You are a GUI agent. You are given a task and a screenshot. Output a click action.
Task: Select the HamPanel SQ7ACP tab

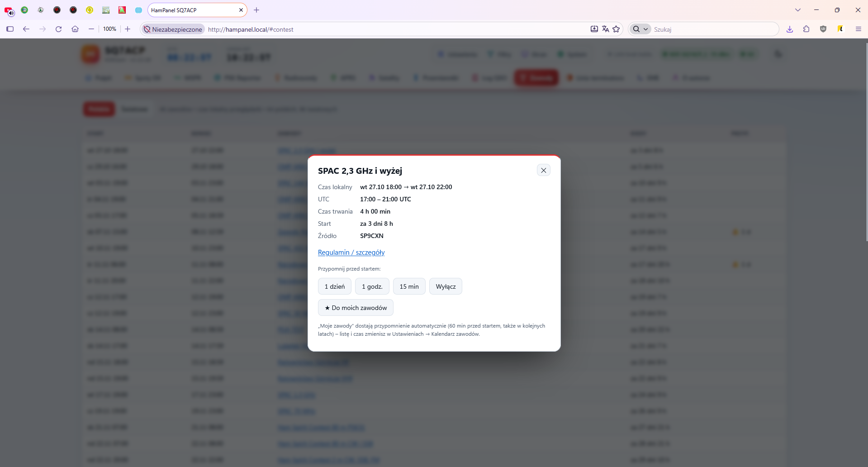pos(194,10)
